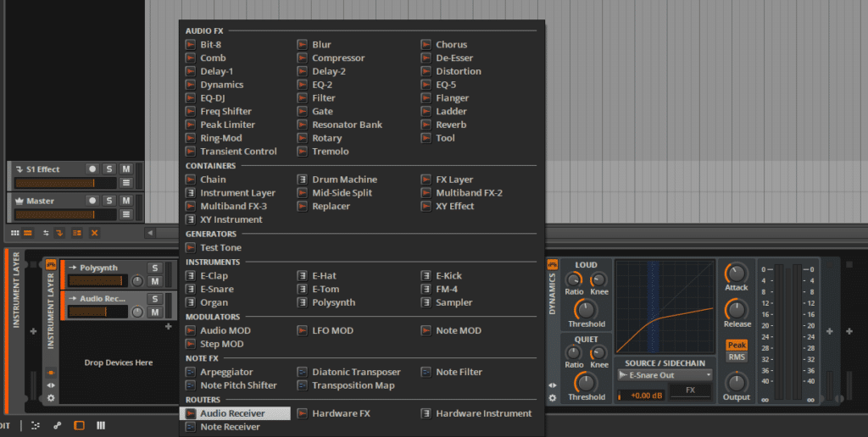Mute the Audio Rec layer
The height and width of the screenshot is (437, 868).
pos(155,313)
